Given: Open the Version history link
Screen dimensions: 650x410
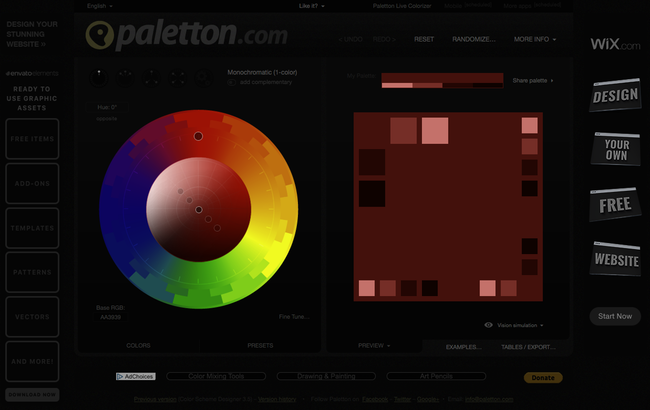Looking at the screenshot, I should 277,399.
